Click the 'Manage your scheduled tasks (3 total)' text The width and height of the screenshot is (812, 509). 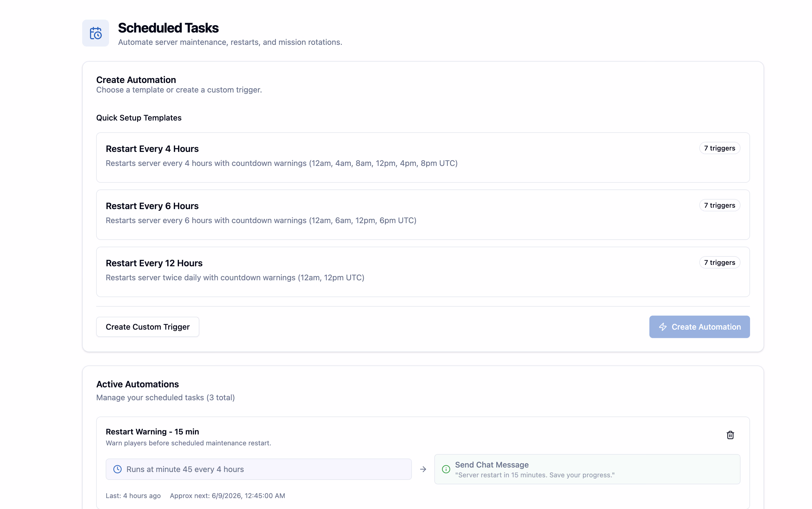pos(165,397)
